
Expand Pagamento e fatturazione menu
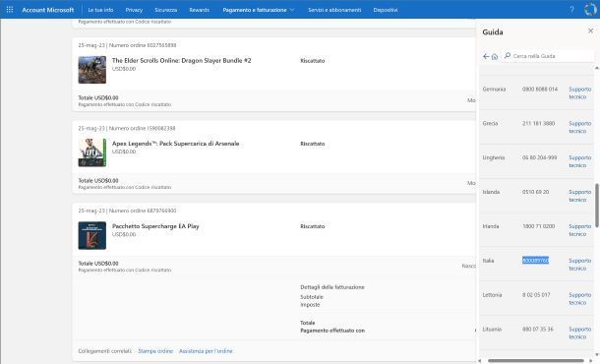click(259, 10)
